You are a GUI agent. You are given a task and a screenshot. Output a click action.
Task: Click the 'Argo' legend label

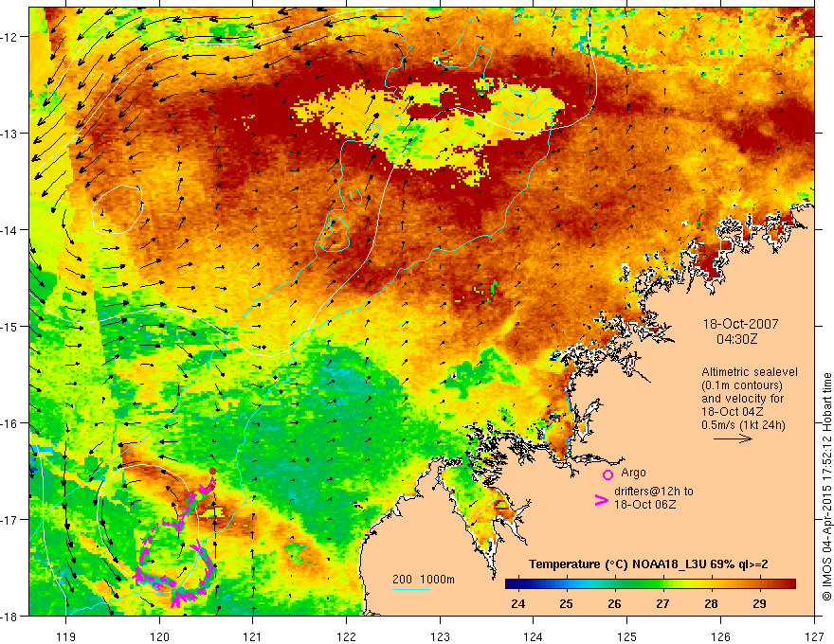pos(633,473)
